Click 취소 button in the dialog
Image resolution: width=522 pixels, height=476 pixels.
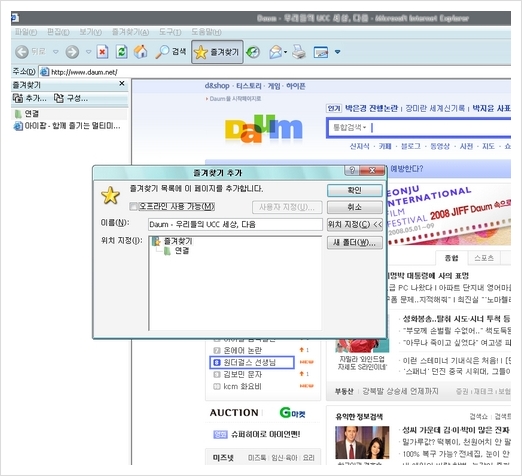pyautogui.click(x=355, y=207)
